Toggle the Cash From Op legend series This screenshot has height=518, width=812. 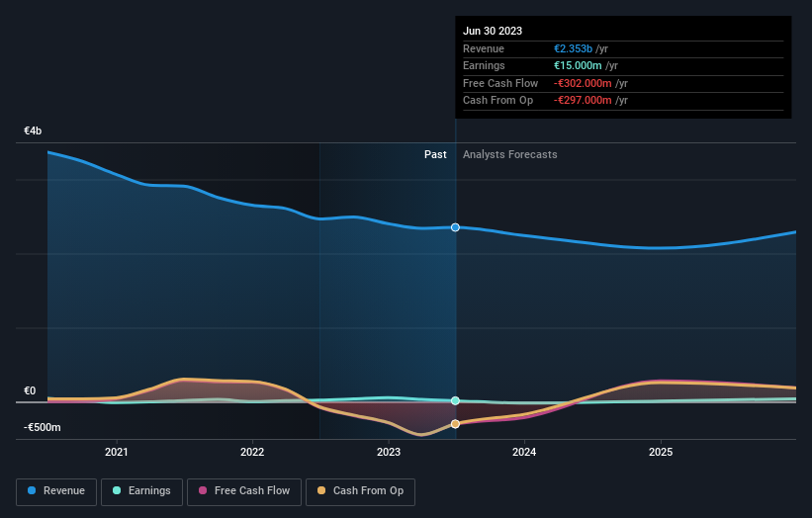pyautogui.click(x=360, y=491)
